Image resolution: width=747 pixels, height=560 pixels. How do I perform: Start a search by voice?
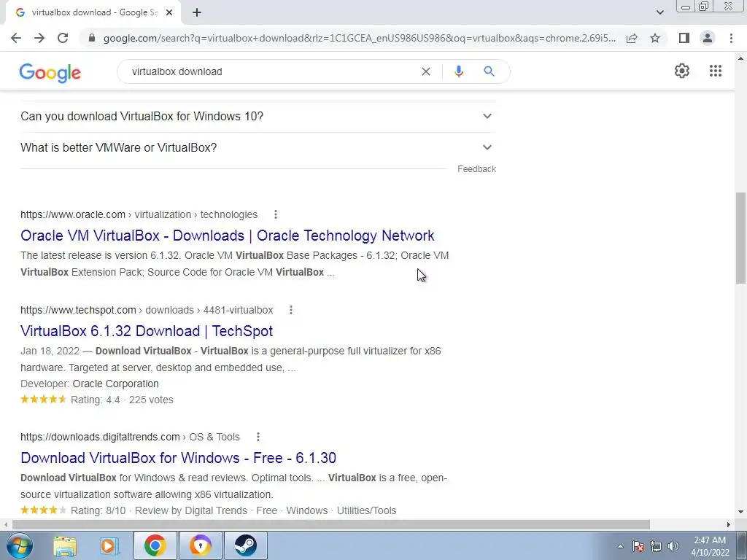(459, 71)
